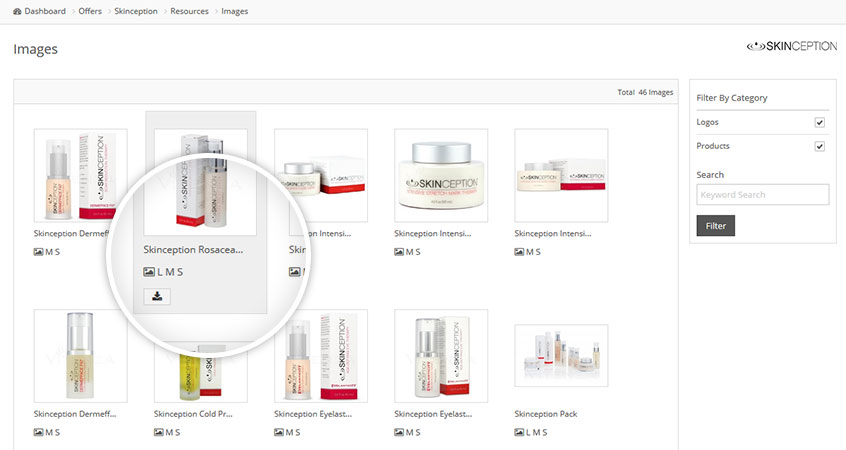846x450 pixels.
Task: Open top-row Dermeff bottle with box thumbnail
Action: pyautogui.click(x=80, y=175)
